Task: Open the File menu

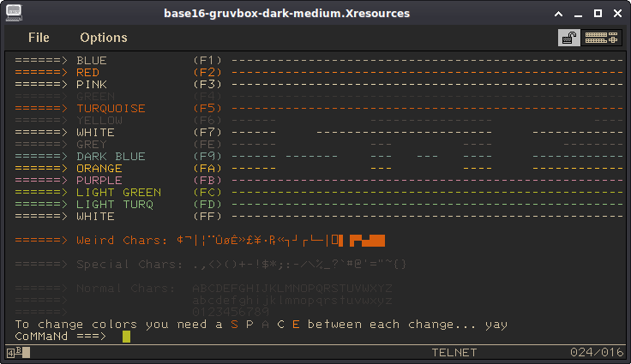Action: click(39, 38)
